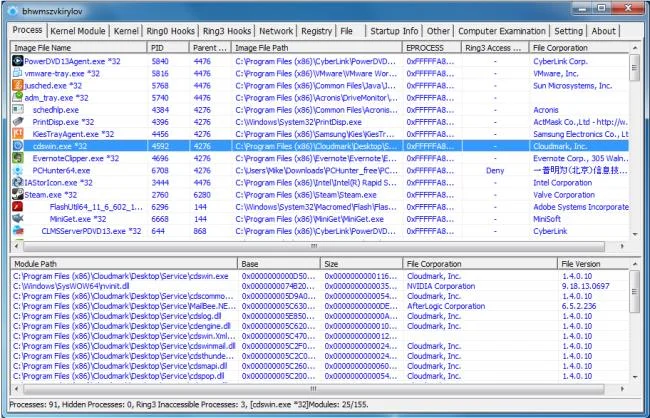Screen dimensions: 650x418
Task: Click the Deny access value
Action: point(495,170)
